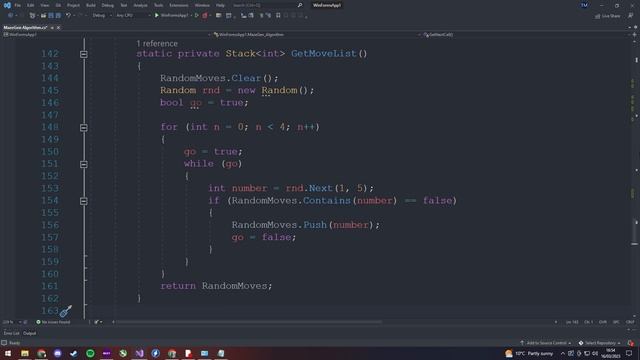This screenshot has height=360, width=640.
Task: Click the Save All icon in toolbar
Action: (x=58, y=16)
